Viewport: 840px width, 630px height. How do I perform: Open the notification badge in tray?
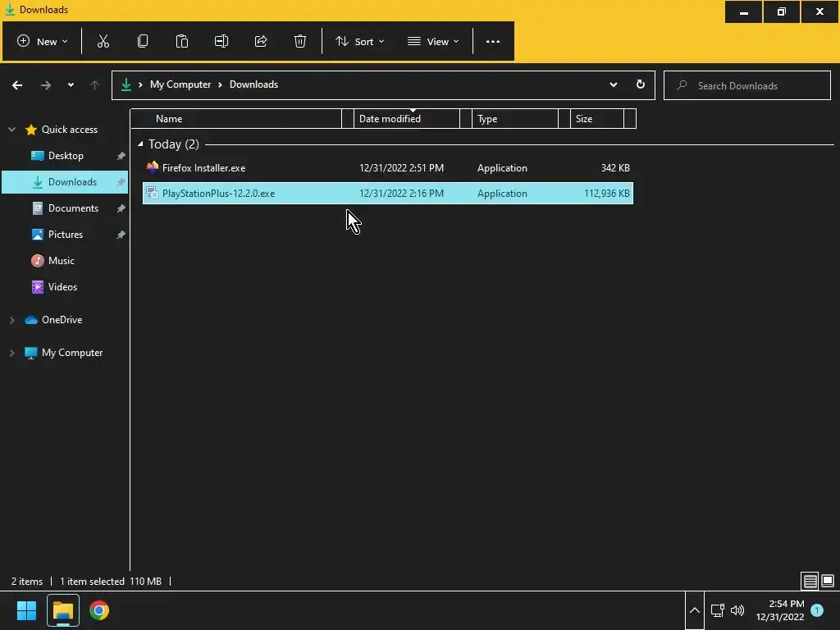(817, 610)
